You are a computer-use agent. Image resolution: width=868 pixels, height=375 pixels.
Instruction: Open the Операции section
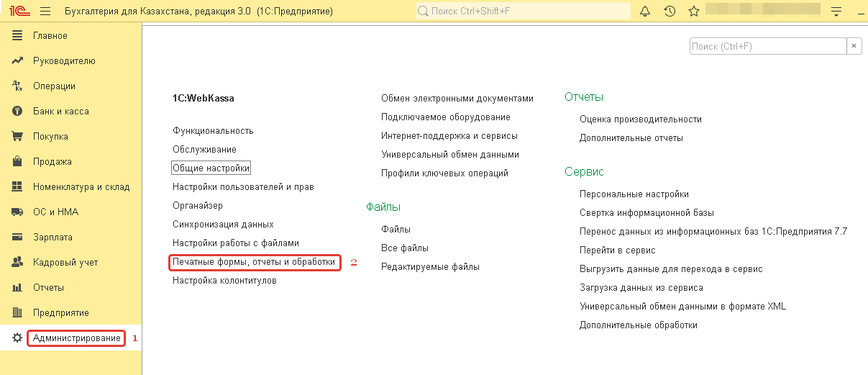coord(54,86)
